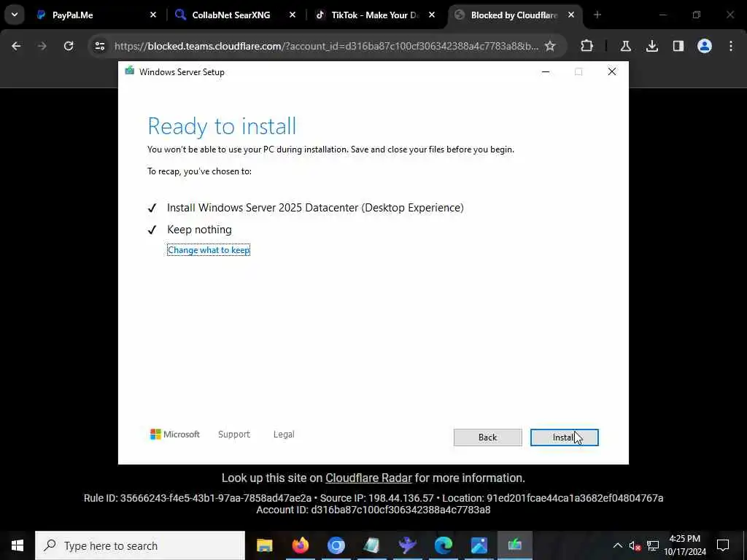This screenshot has height=560, width=747.
Task: Click the Microsoft logo in Setup
Action: pos(175,435)
